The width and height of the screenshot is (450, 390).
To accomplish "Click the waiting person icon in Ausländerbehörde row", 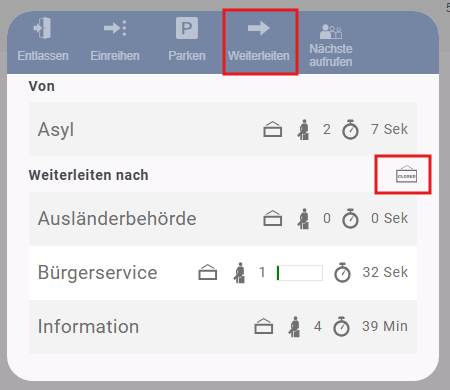I will (x=303, y=219).
